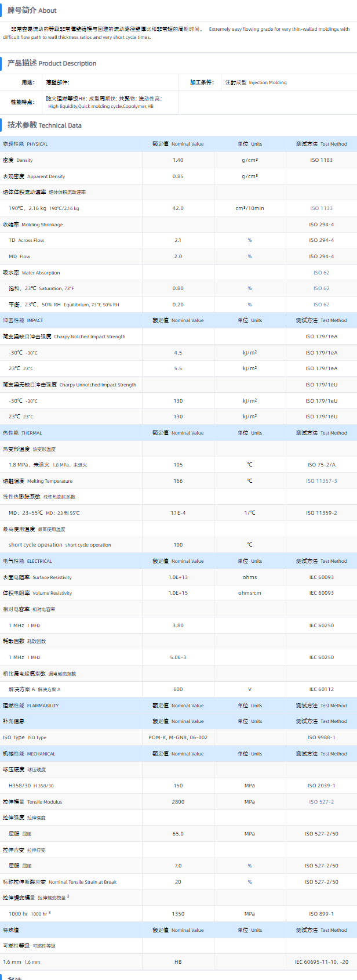Select the THERMAL properties table header
This screenshot has height=980, width=357.
23,433
